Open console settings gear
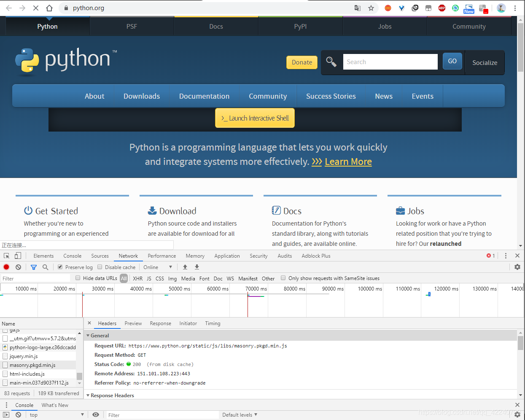This screenshot has width=525, height=420. (517, 415)
